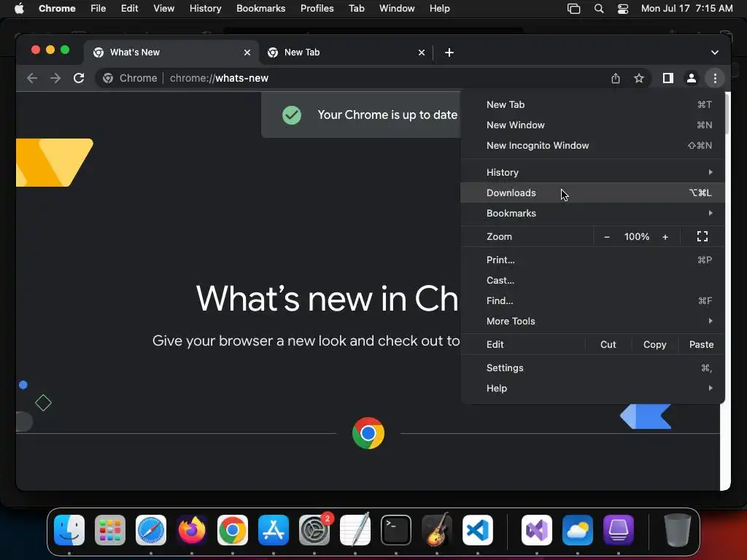
Task: Choose Print... from the menu
Action: (x=592, y=260)
